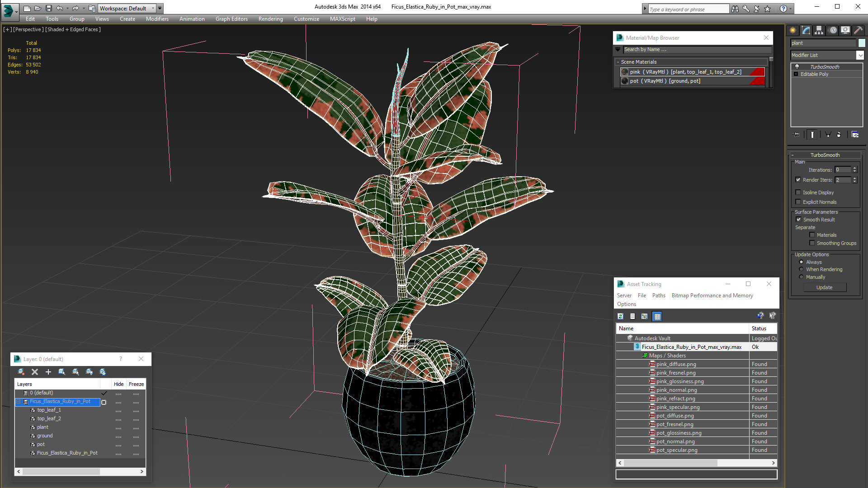Open the Rendering menu
Viewport: 868px width, 488px height.
[270, 19]
